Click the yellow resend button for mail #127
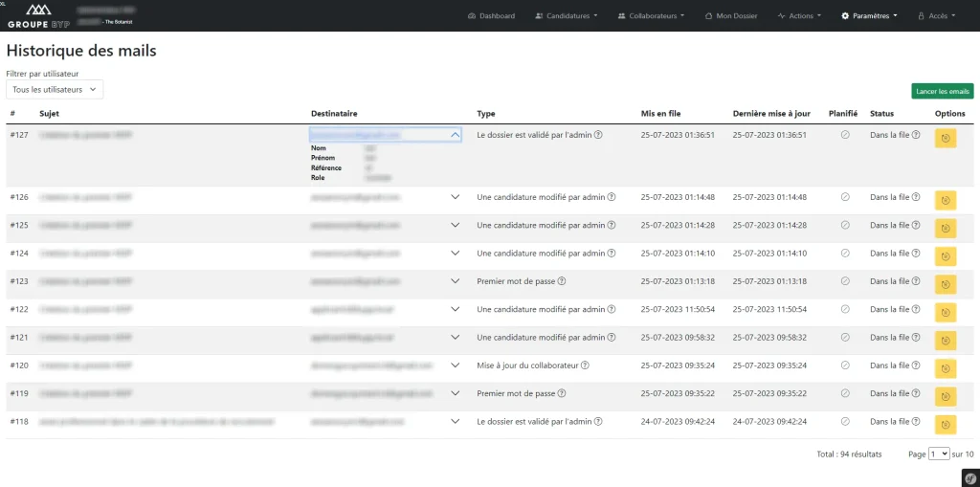Screen dimensions: 980x487 click(x=945, y=138)
